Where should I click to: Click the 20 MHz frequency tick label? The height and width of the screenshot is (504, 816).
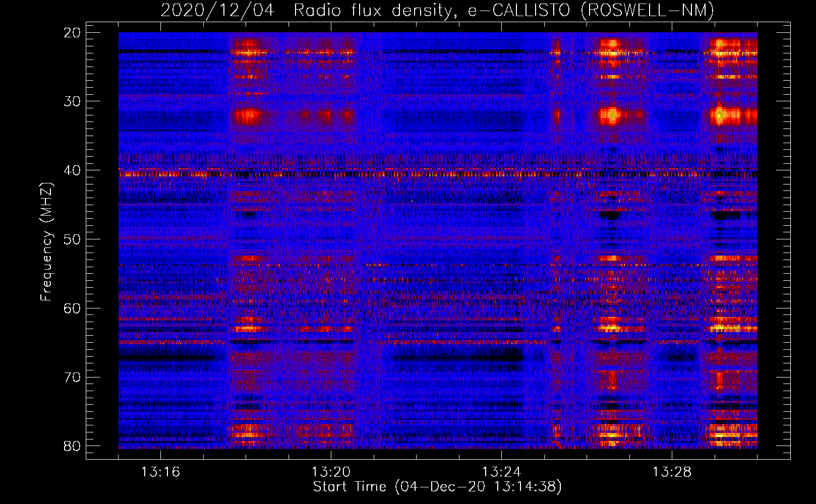click(72, 33)
